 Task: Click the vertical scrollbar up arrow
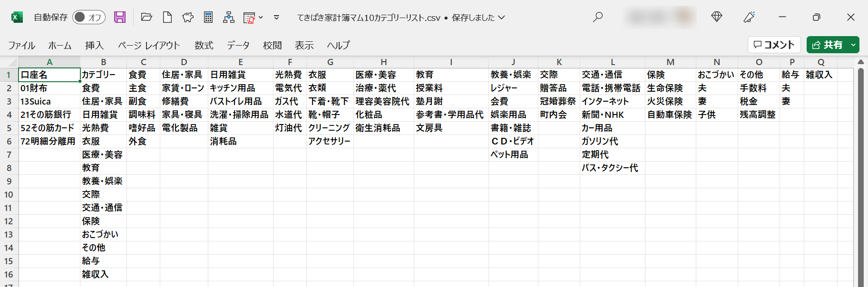pyautogui.click(x=861, y=62)
